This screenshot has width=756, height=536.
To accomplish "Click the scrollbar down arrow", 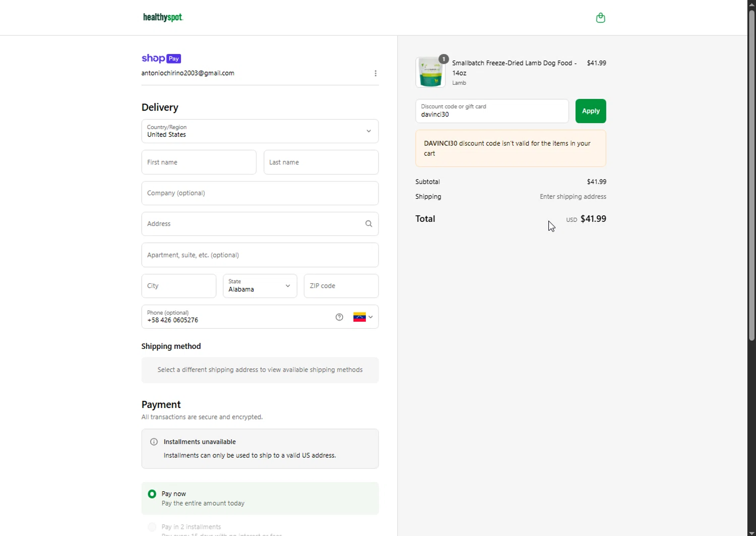I will click(x=751, y=532).
